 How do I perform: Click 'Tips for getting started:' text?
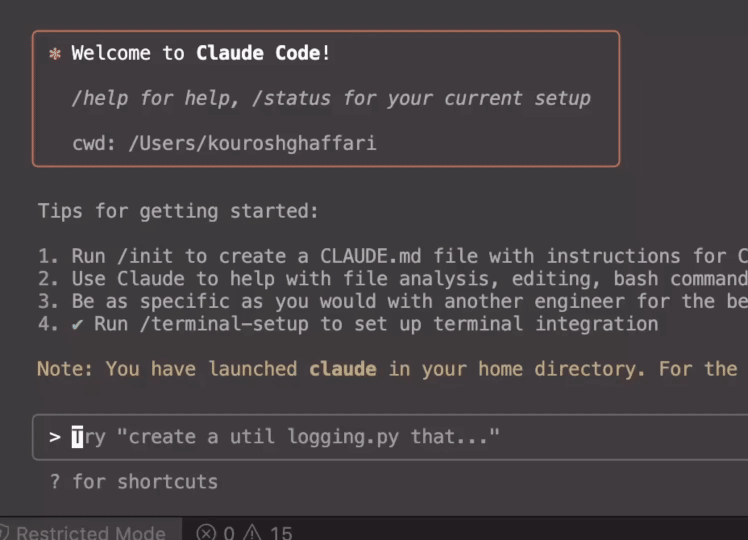(178, 211)
